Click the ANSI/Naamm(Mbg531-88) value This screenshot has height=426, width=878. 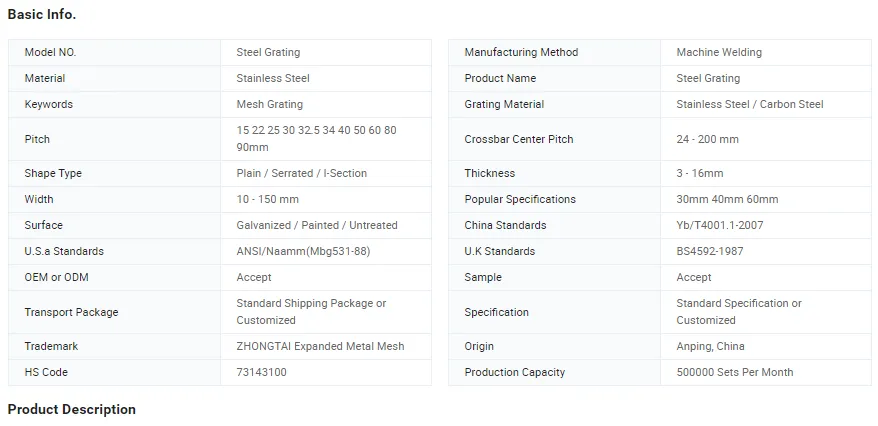(x=303, y=252)
